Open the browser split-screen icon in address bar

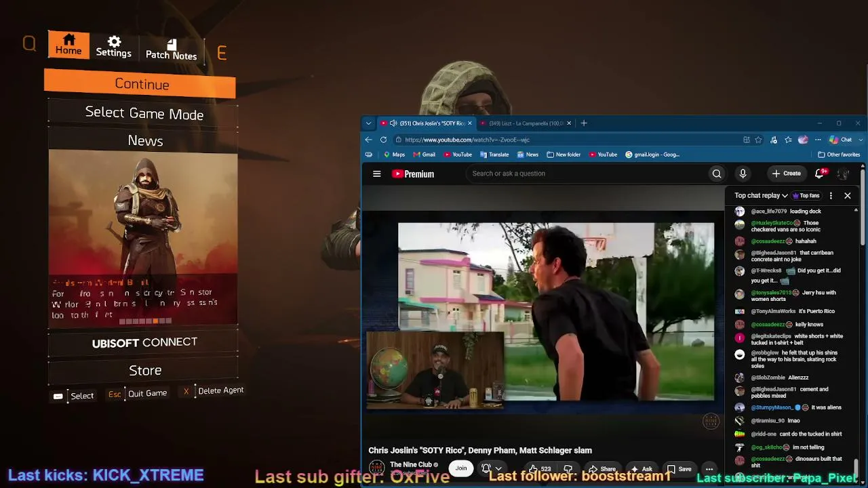click(x=747, y=140)
